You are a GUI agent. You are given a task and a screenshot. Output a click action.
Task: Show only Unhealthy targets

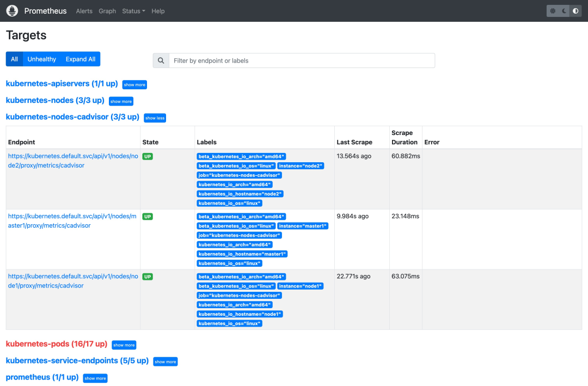click(x=42, y=59)
